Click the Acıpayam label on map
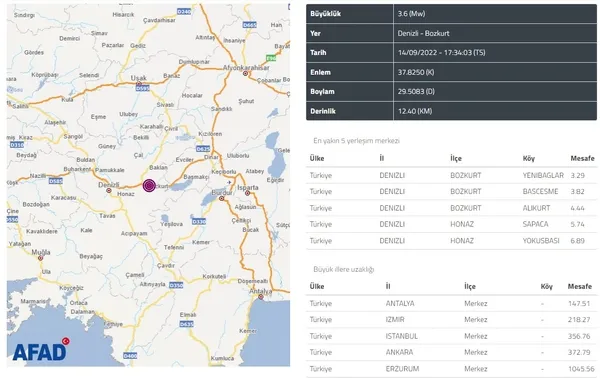The width and height of the screenshot is (600, 378). [x=134, y=233]
